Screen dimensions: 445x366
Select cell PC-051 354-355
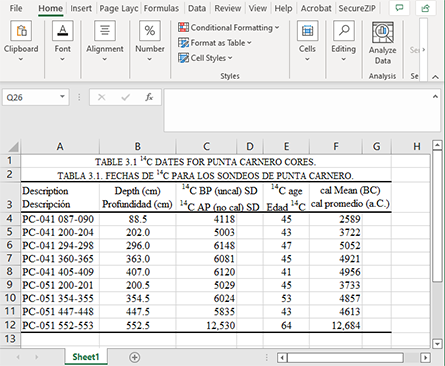[60, 298]
